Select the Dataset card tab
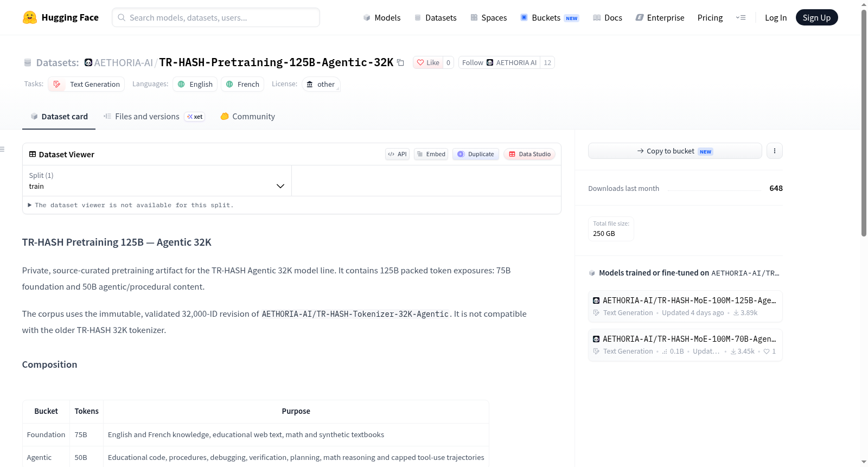The image size is (868, 467). 59,117
